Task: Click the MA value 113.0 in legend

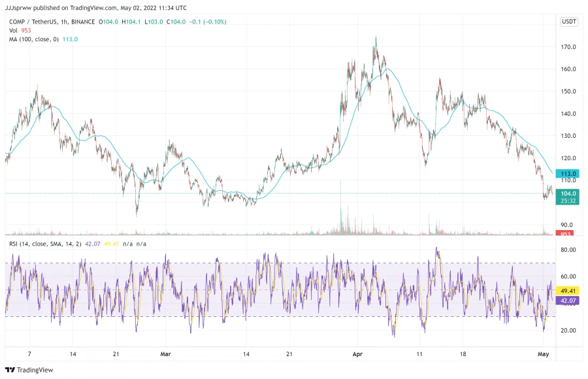Action: click(70, 39)
